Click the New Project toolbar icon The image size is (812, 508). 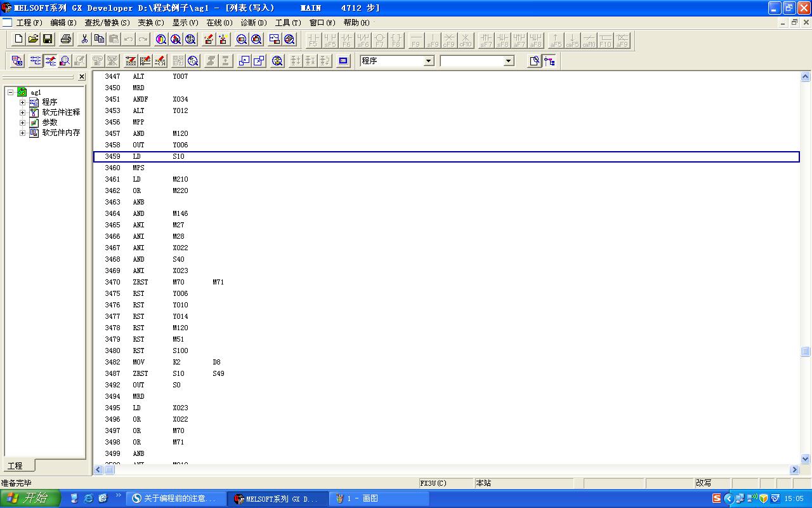tap(18, 39)
